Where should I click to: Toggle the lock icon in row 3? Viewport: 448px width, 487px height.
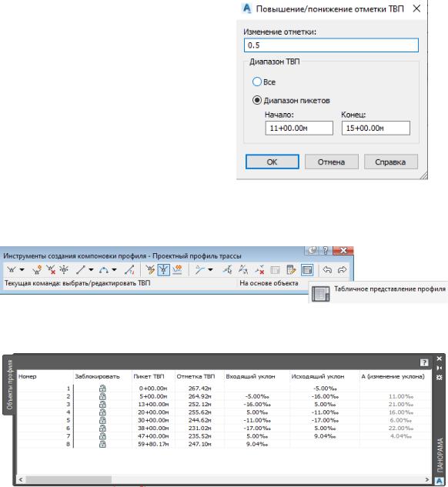(x=102, y=405)
